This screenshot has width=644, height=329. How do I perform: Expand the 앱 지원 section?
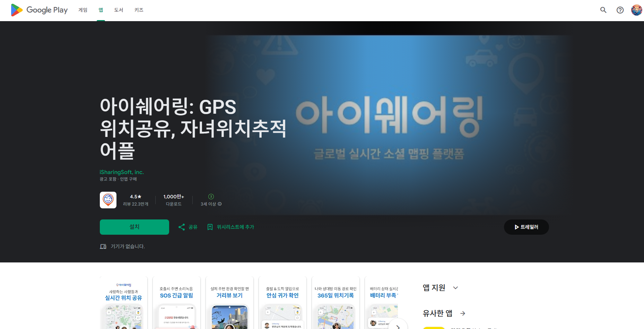coord(455,287)
